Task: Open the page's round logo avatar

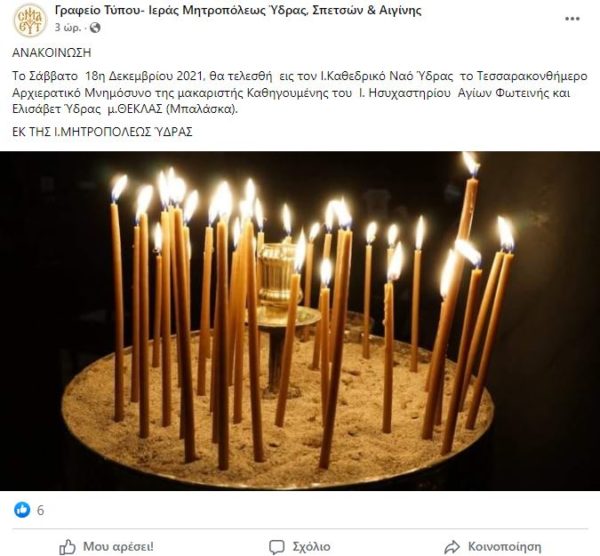Action: pos(29,20)
